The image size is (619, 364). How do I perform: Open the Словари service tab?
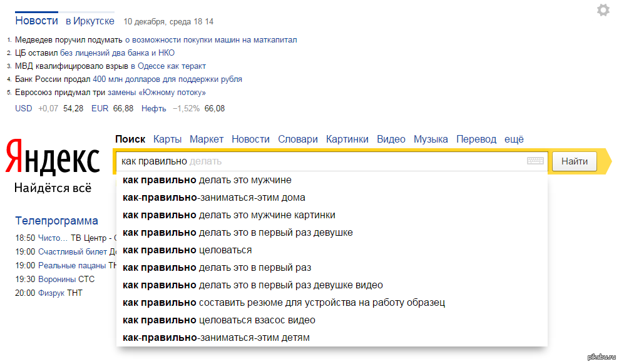(x=298, y=139)
